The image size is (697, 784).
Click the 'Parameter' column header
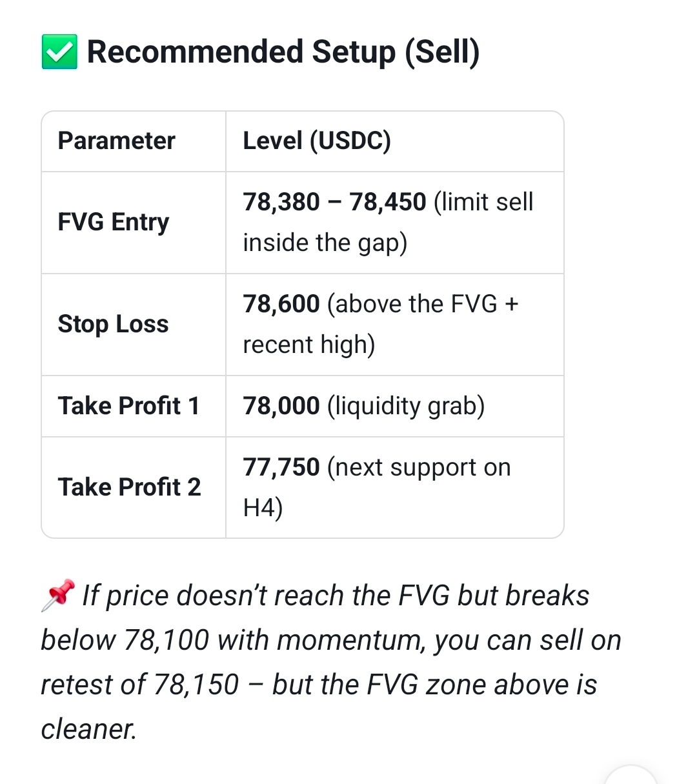pyautogui.click(x=117, y=141)
